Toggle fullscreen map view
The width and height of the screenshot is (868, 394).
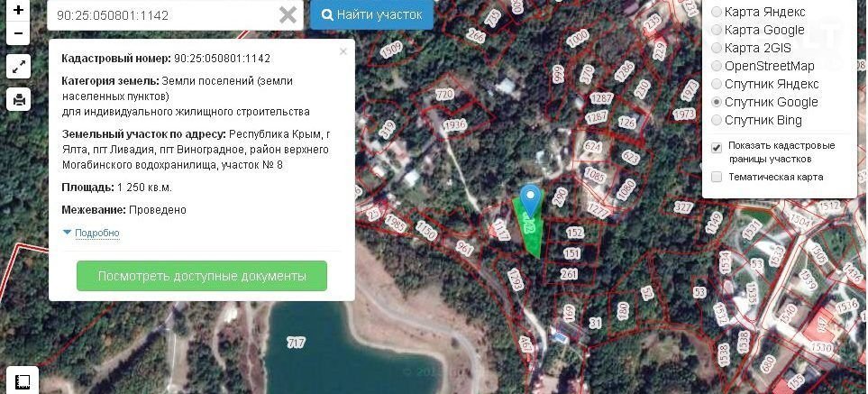18,67
